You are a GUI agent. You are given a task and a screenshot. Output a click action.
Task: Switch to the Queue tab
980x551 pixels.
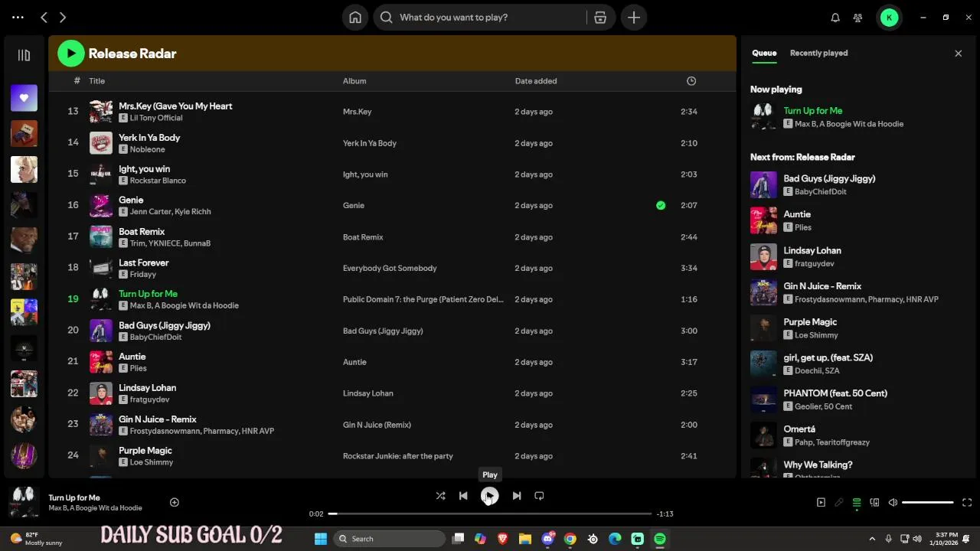point(764,53)
